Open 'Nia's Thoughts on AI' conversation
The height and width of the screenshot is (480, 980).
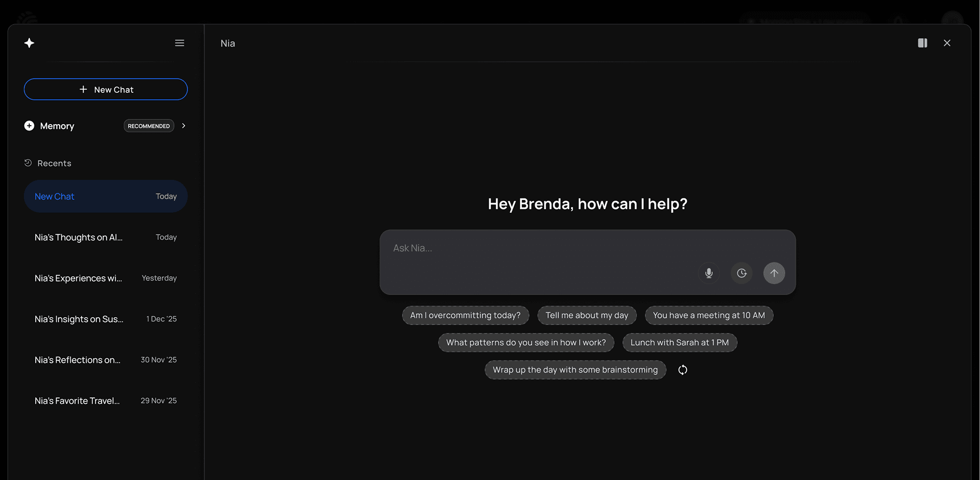(78, 237)
